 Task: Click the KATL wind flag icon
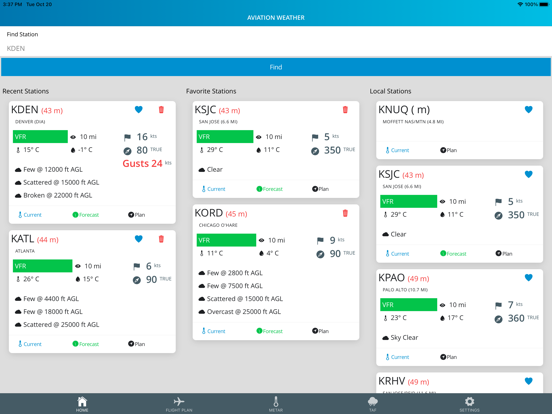pyautogui.click(x=137, y=266)
